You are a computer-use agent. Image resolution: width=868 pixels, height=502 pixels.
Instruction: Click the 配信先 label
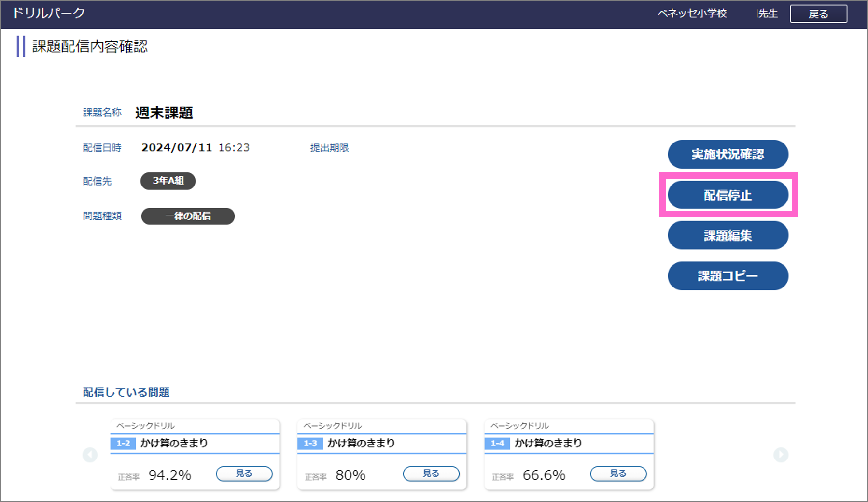click(x=97, y=181)
